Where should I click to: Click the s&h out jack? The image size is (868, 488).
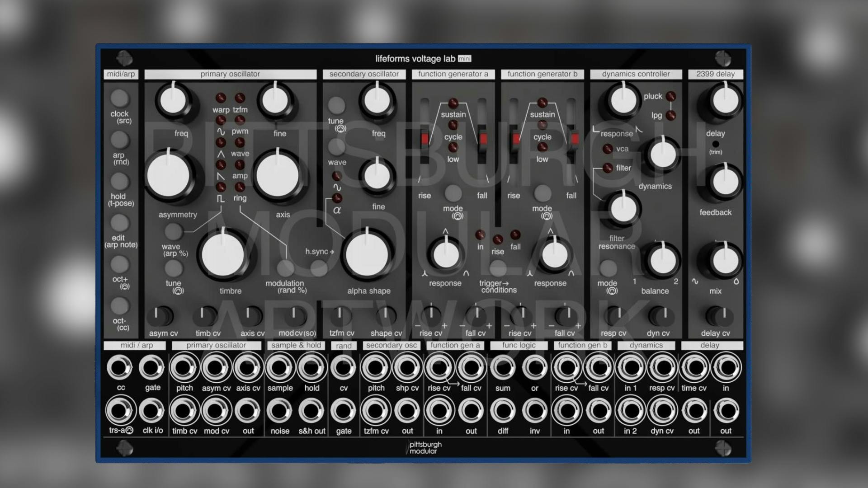pos(311,411)
